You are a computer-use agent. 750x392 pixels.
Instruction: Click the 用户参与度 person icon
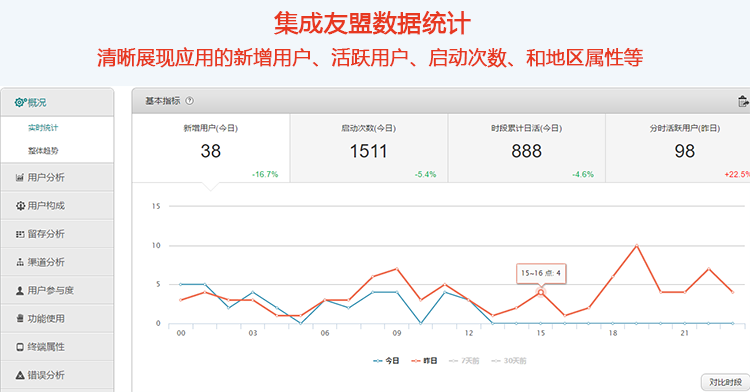20,291
